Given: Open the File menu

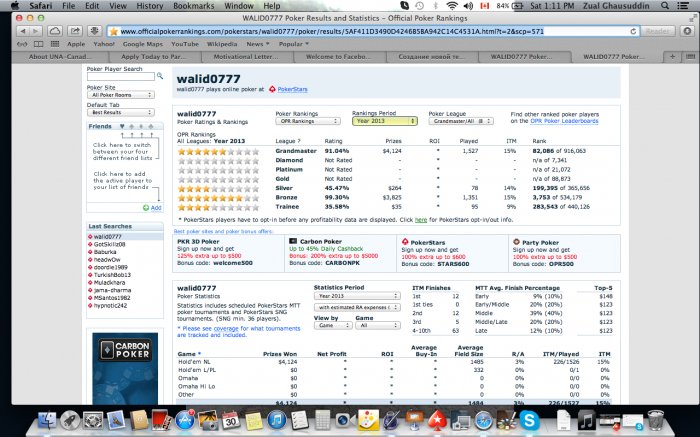Looking at the screenshot, I should pyautogui.click(x=68, y=6).
